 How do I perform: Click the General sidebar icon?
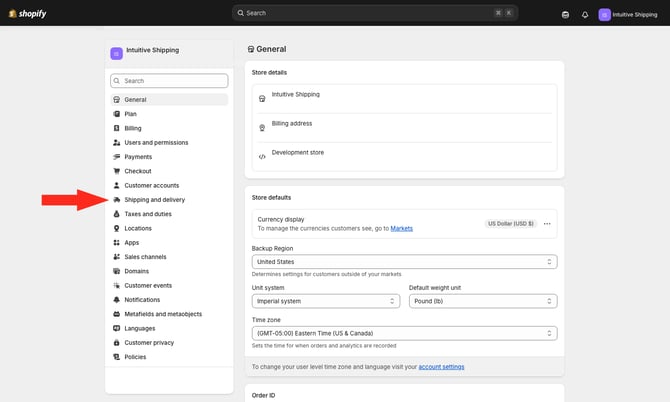click(117, 100)
